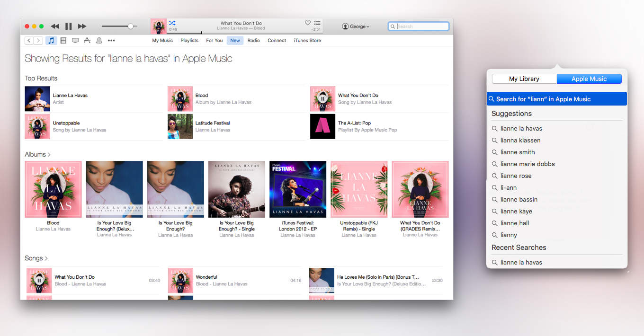Select the My Library search scope
Image resolution: width=644 pixels, height=336 pixels.
coord(524,79)
